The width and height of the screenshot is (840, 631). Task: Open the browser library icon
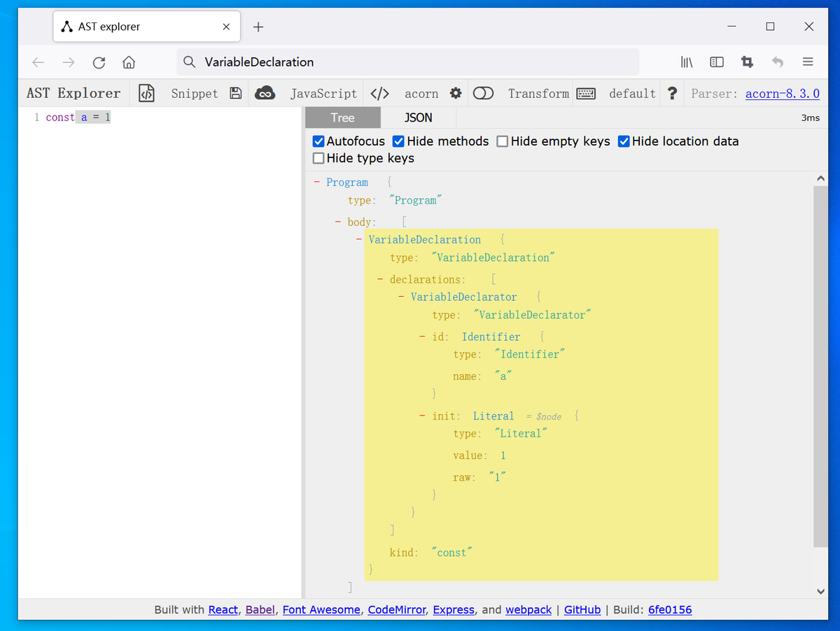point(687,62)
